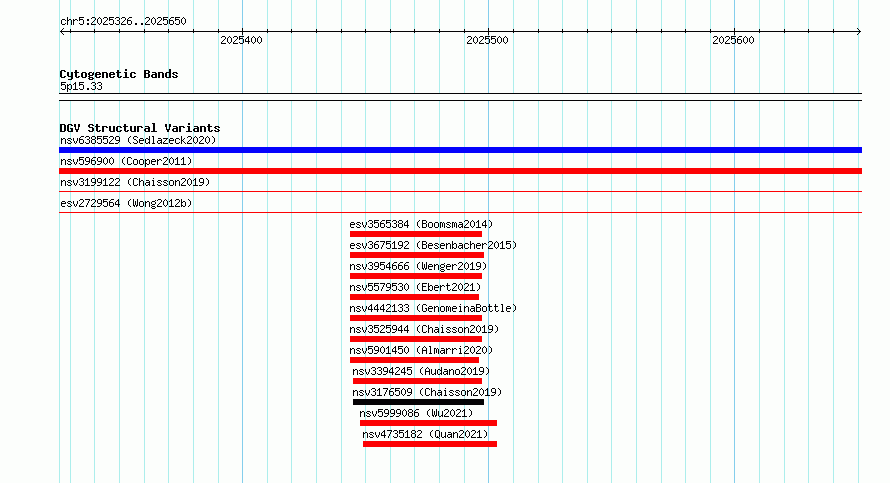Click the red bar under nsv3394245
890x483 pixels.
point(418,381)
